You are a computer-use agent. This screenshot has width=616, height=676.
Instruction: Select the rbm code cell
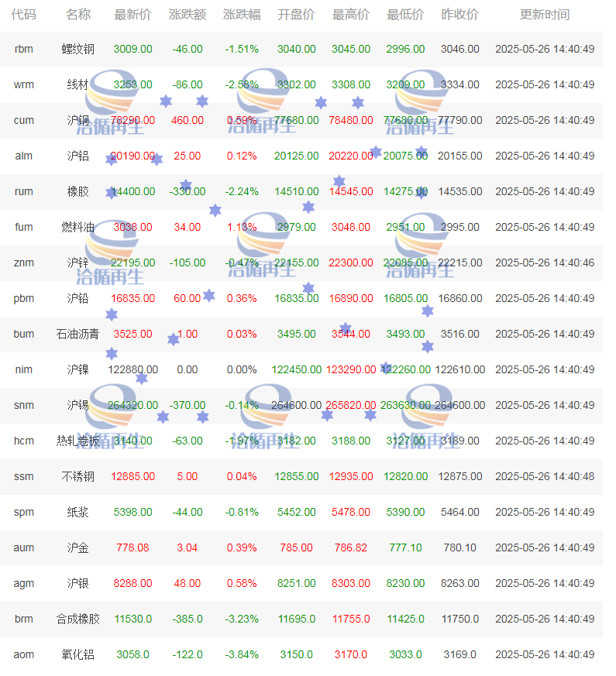click(24, 49)
